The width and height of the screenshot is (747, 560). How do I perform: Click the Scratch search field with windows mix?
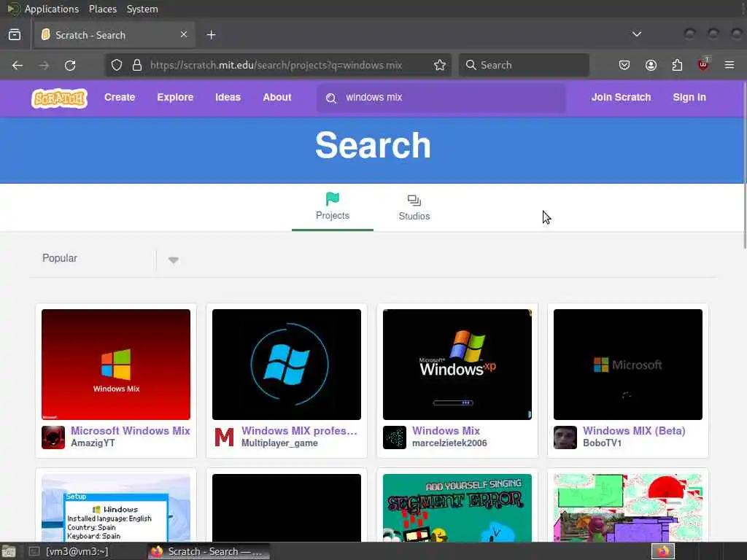(x=441, y=98)
